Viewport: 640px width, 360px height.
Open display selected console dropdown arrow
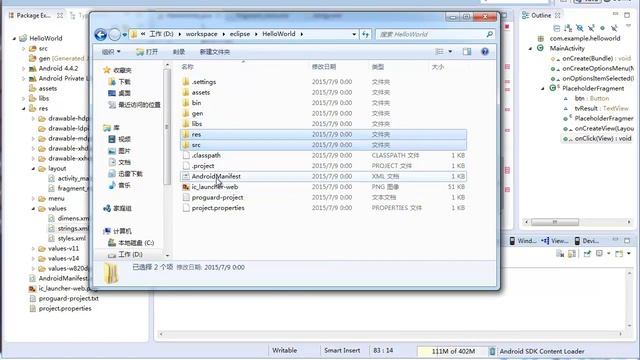point(609,253)
